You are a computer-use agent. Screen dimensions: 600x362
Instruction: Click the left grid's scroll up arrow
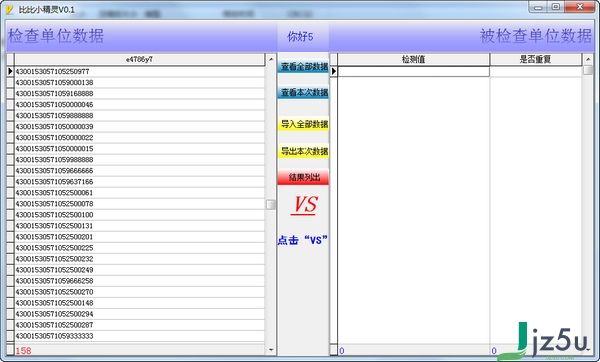tap(271, 59)
